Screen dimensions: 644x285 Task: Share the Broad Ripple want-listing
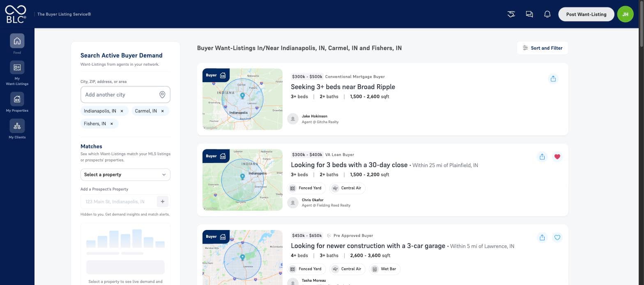click(x=553, y=78)
